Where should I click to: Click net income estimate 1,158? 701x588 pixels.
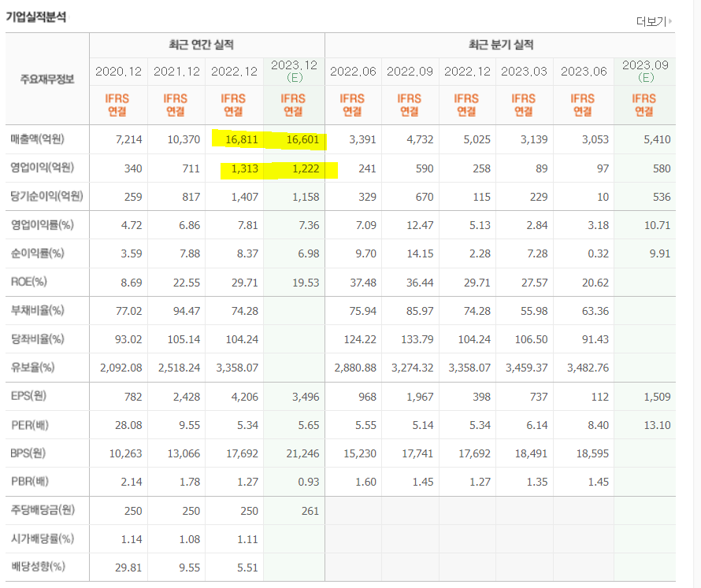pyautogui.click(x=306, y=197)
